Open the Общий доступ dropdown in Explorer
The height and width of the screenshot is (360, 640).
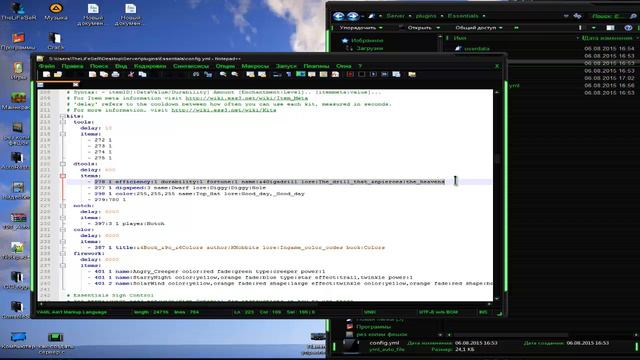(x=479, y=28)
